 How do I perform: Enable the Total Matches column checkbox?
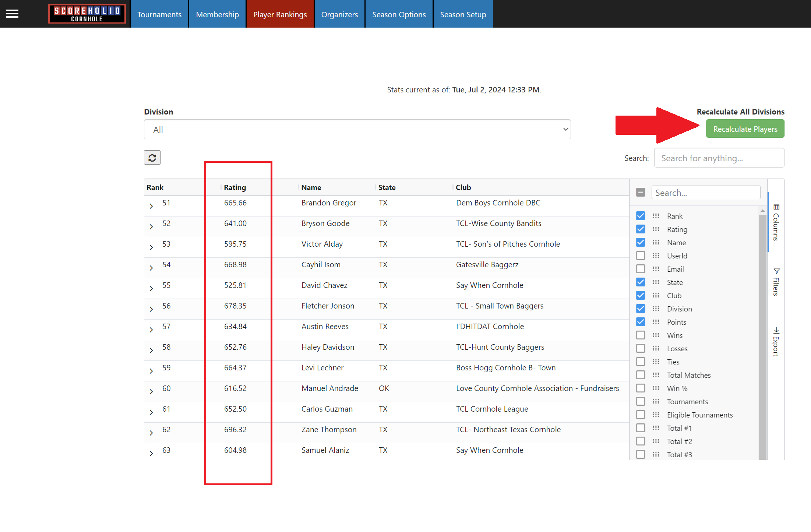tap(641, 375)
